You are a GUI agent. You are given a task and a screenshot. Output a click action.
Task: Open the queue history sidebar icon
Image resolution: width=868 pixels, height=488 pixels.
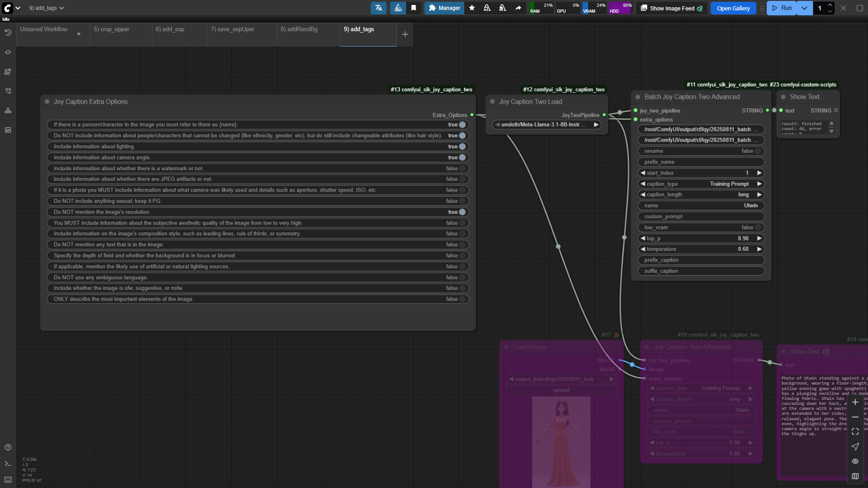(x=8, y=33)
